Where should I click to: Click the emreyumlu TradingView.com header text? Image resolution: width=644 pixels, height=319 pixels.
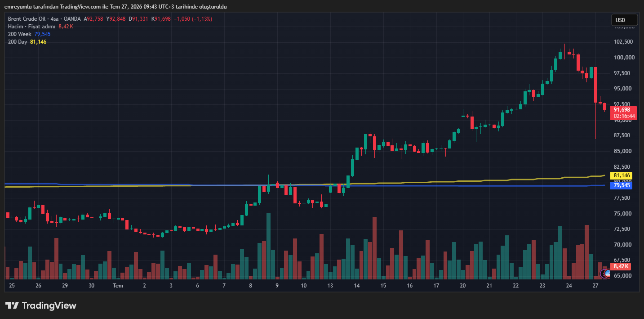115,7
